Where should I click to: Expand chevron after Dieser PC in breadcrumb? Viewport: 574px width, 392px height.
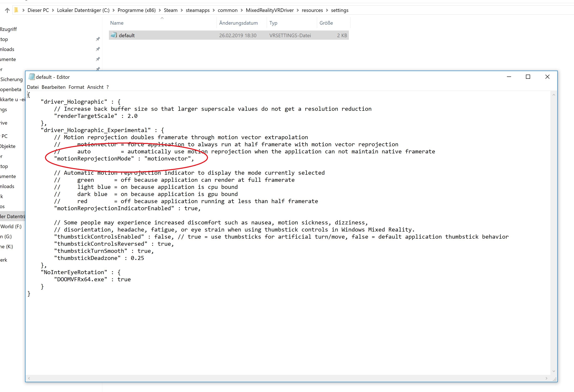pos(53,10)
